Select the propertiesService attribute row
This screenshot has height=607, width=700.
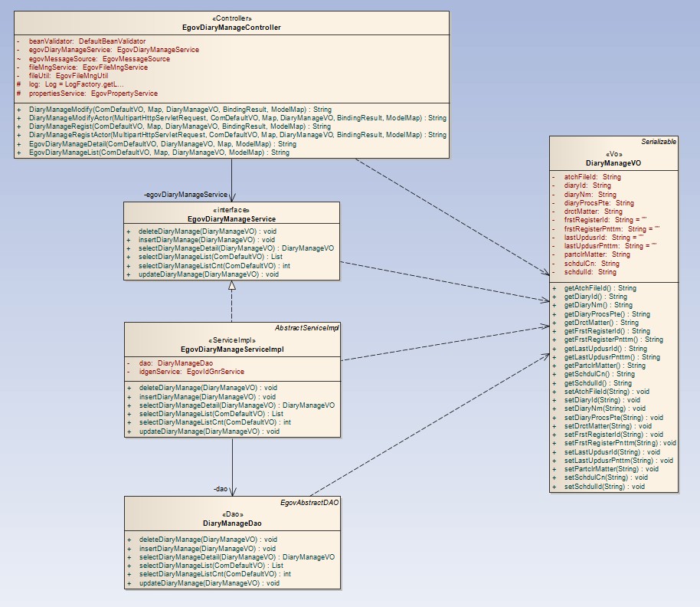(93, 94)
